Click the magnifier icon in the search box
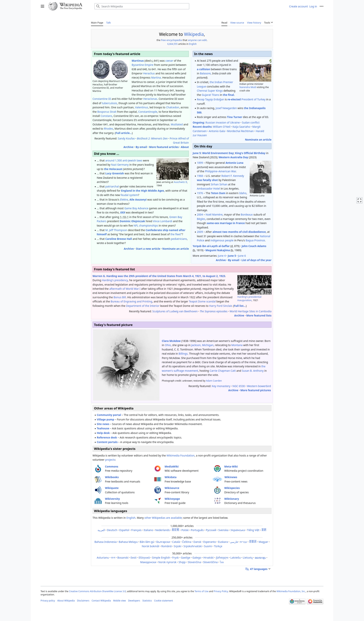This screenshot has width=364, height=621. [98, 6]
